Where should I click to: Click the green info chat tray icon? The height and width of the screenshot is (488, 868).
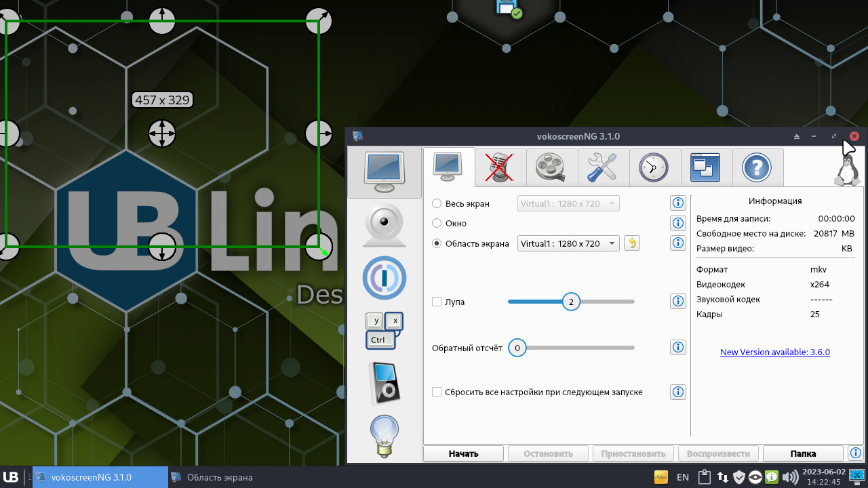coord(772,477)
